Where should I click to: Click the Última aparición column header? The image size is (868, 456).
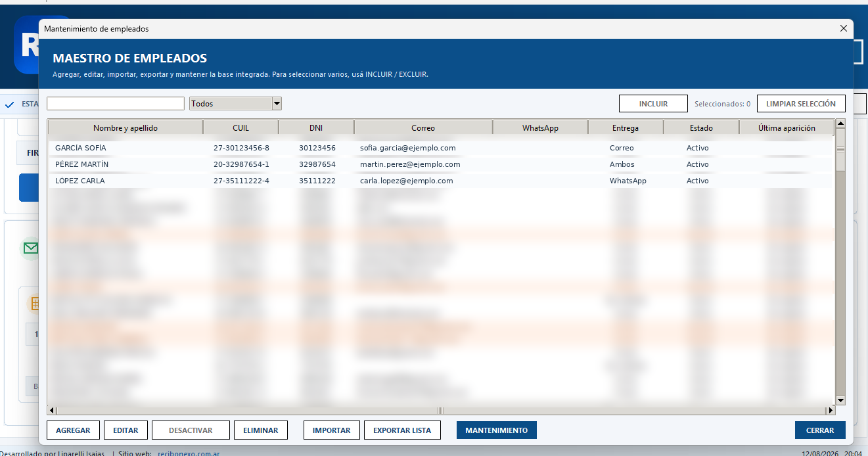(787, 128)
